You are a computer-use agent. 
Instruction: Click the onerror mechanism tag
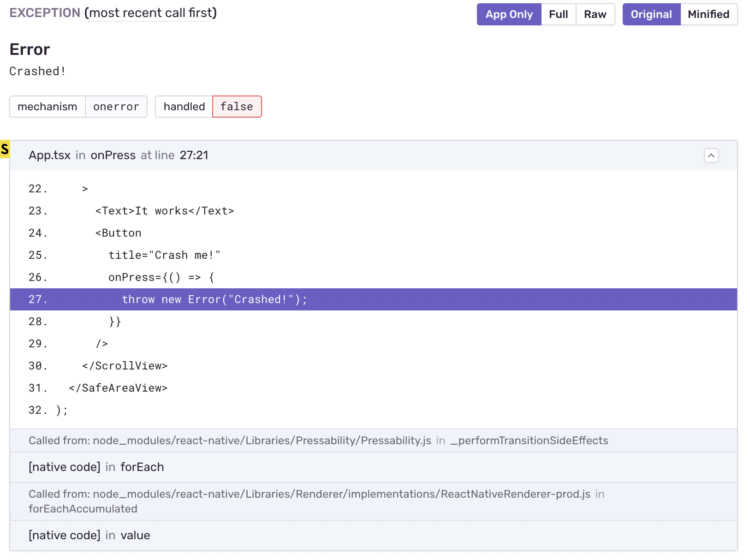[116, 107]
